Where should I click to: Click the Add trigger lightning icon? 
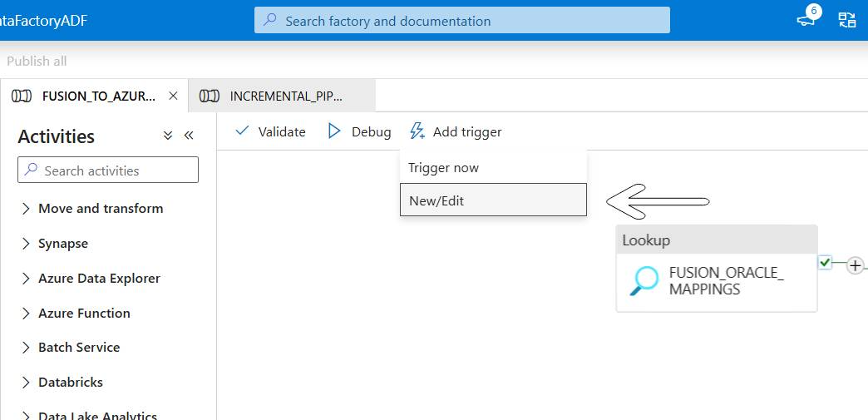tap(417, 131)
